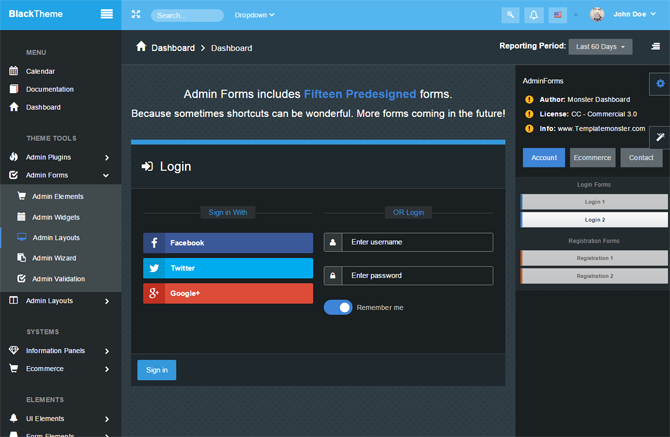Expand the Ecommerce arrow in sidebar
670x437 pixels.
point(107,369)
